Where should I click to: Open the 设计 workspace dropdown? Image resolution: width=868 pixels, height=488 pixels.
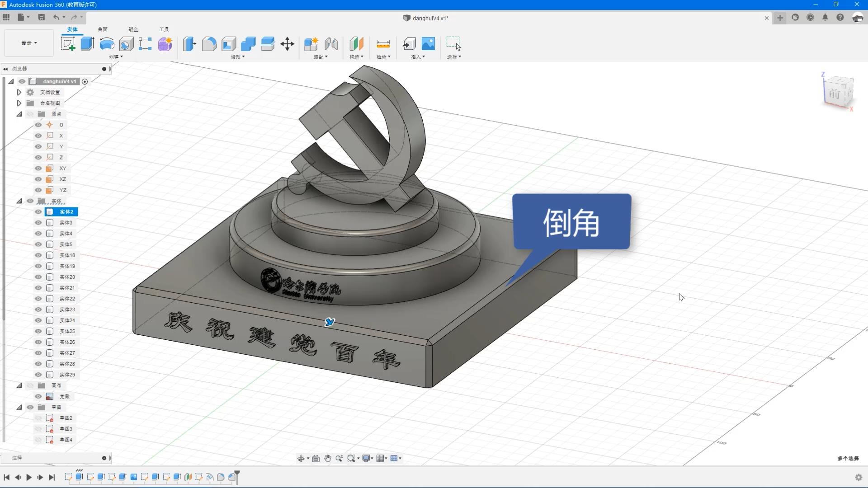[29, 43]
